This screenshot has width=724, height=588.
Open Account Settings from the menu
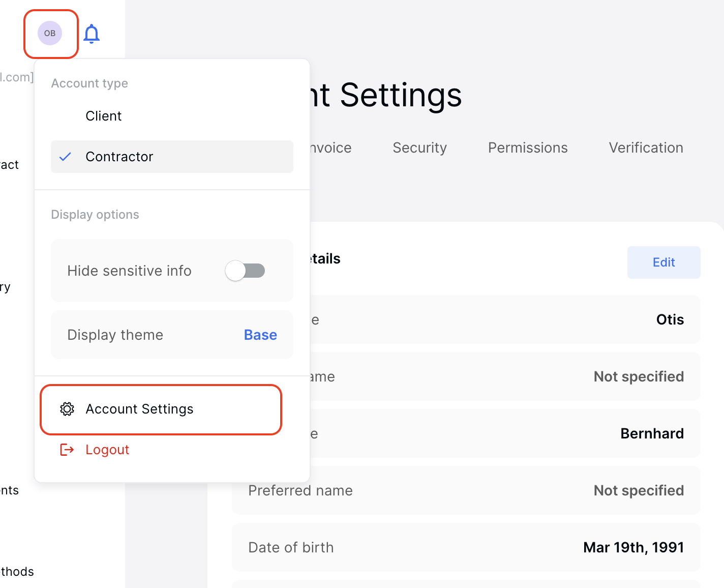pyautogui.click(x=139, y=409)
